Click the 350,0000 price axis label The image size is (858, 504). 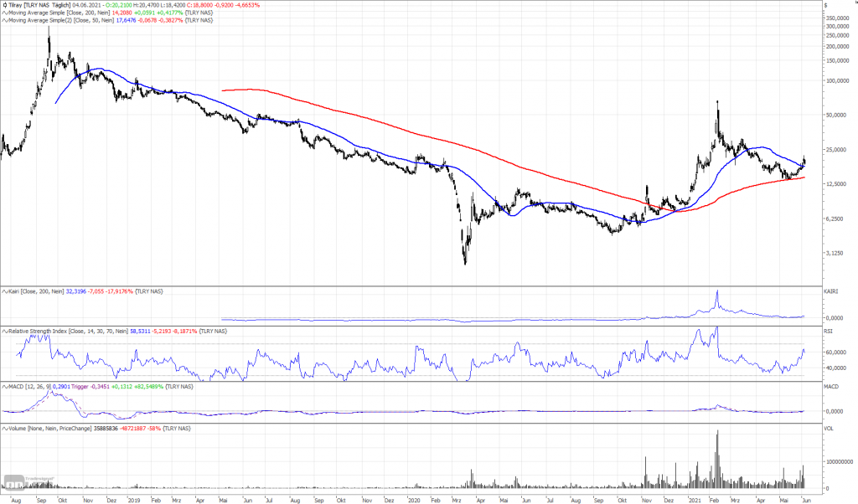(837, 18)
